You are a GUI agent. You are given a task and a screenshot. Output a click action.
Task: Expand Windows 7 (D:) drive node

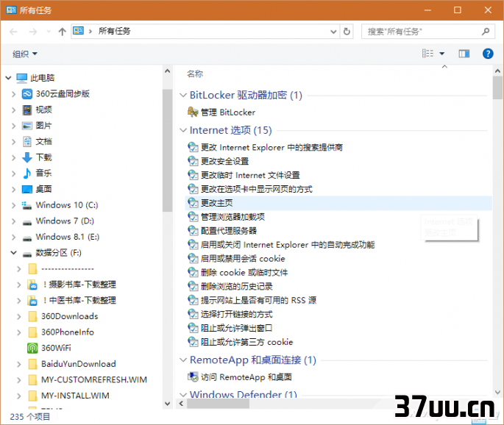pyautogui.click(x=13, y=221)
